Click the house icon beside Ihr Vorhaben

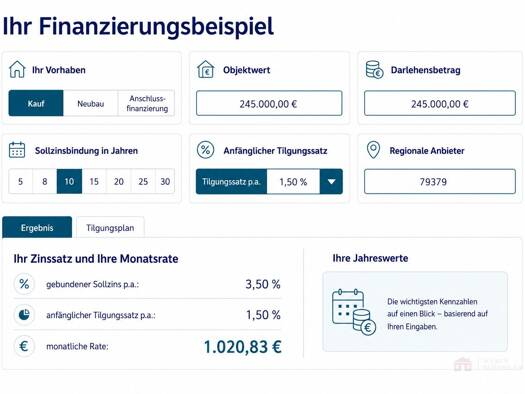pos(17,69)
